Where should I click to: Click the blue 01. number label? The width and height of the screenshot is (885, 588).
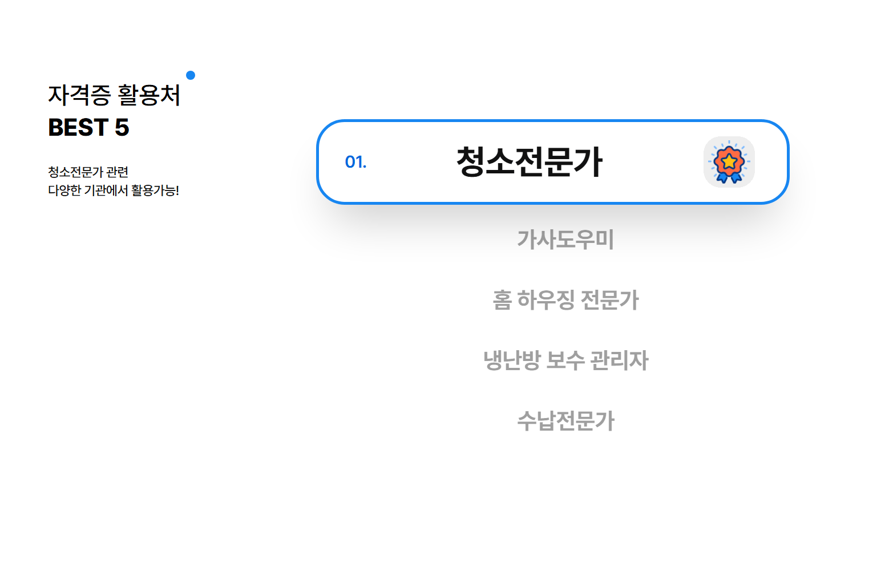click(x=355, y=162)
